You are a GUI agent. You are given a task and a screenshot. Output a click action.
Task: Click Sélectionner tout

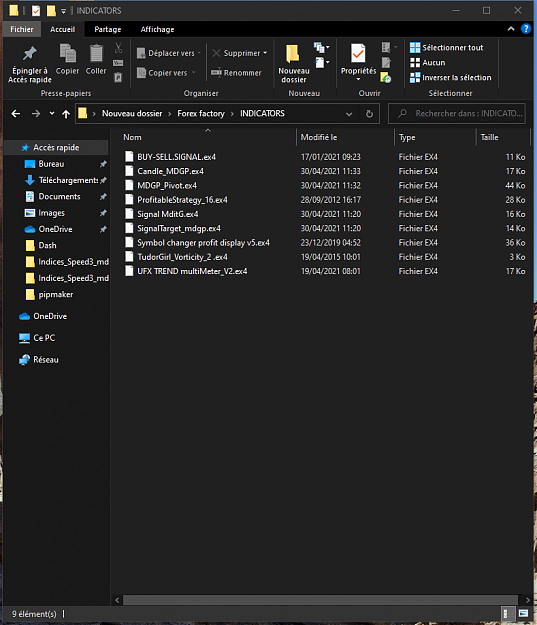[x=447, y=48]
